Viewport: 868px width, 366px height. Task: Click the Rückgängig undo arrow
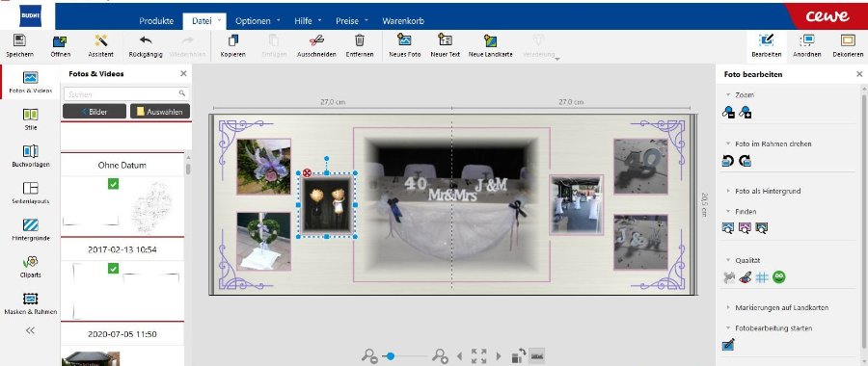(146, 40)
